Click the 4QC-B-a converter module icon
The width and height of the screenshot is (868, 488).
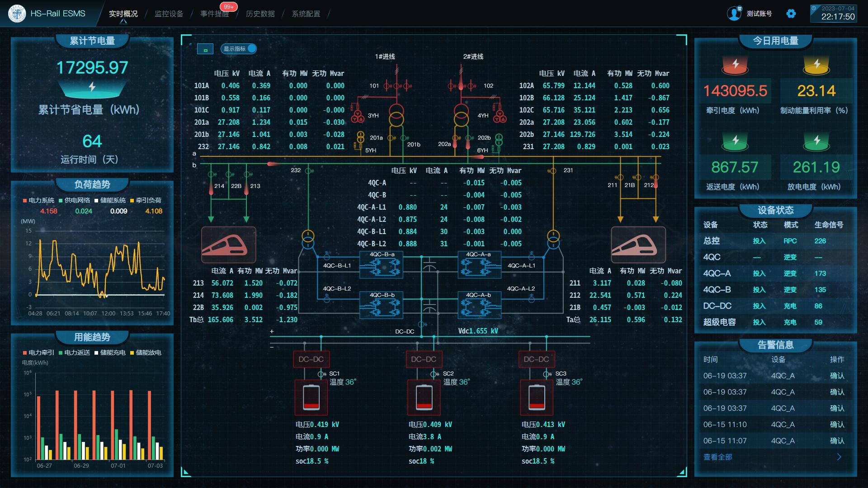pos(382,265)
